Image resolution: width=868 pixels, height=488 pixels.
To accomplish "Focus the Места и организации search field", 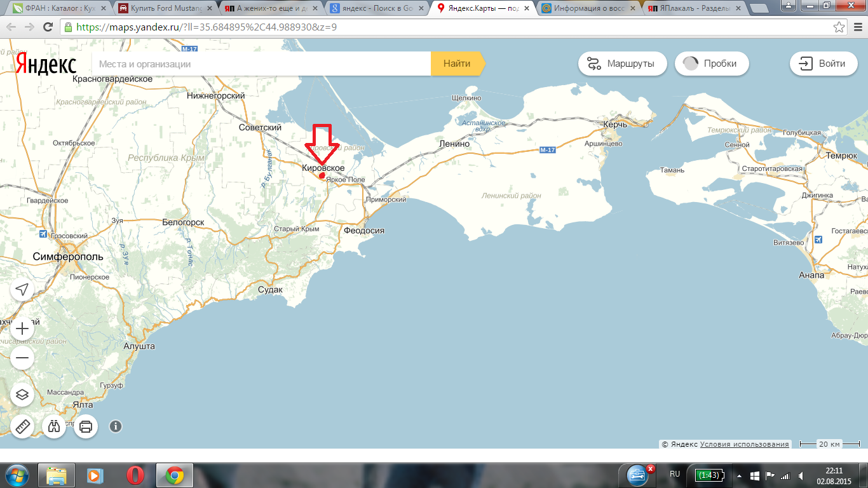I will click(x=261, y=64).
